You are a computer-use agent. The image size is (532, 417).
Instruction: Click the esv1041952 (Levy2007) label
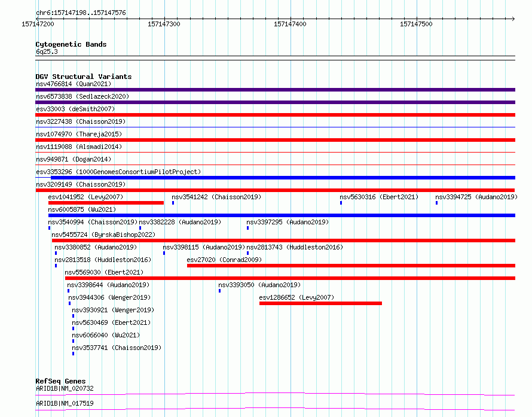click(x=85, y=197)
